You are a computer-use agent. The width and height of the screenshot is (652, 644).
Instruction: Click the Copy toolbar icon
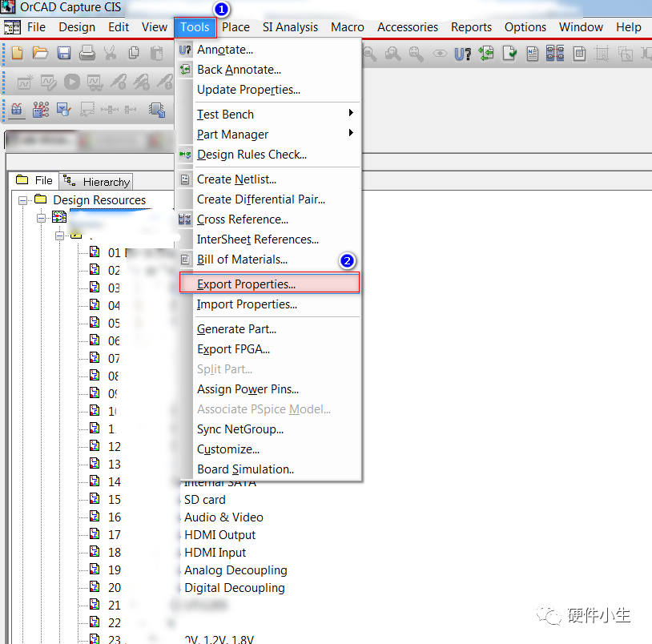point(134,53)
